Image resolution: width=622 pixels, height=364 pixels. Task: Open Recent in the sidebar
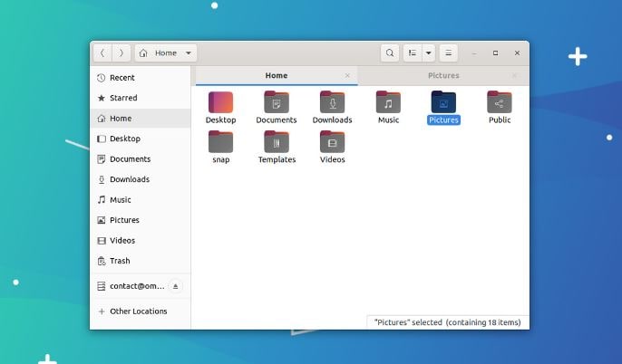tap(141, 78)
